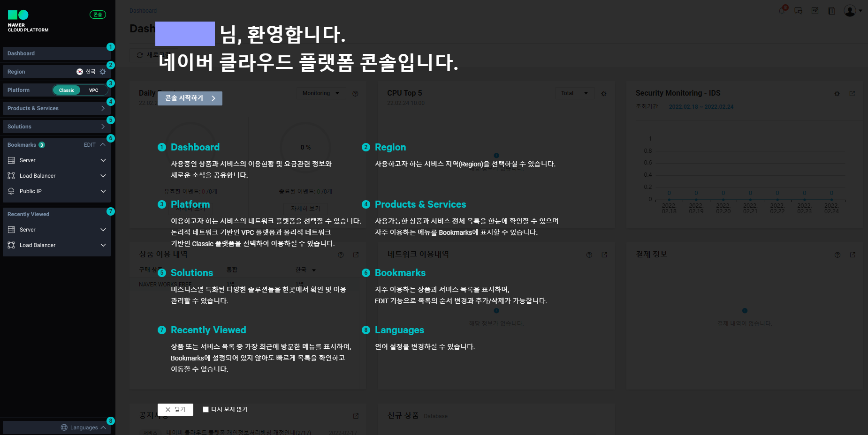The width and height of the screenshot is (868, 435).
Task: Select the Database tab beside 신규 상품
Action: 435,416
